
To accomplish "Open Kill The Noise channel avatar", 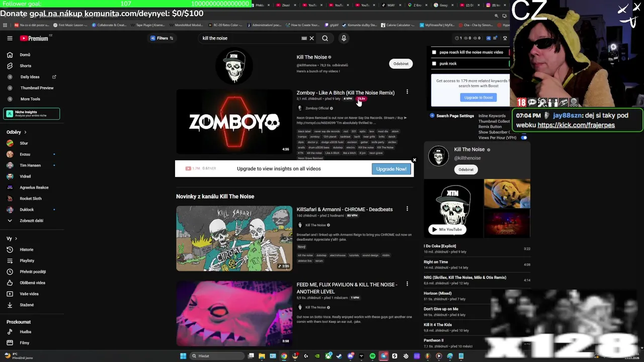I will point(234,66).
